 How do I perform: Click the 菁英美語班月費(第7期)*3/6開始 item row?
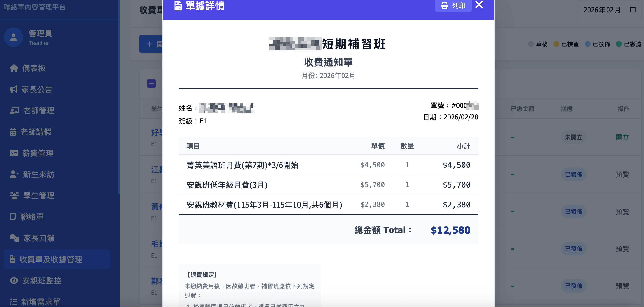tap(329, 165)
